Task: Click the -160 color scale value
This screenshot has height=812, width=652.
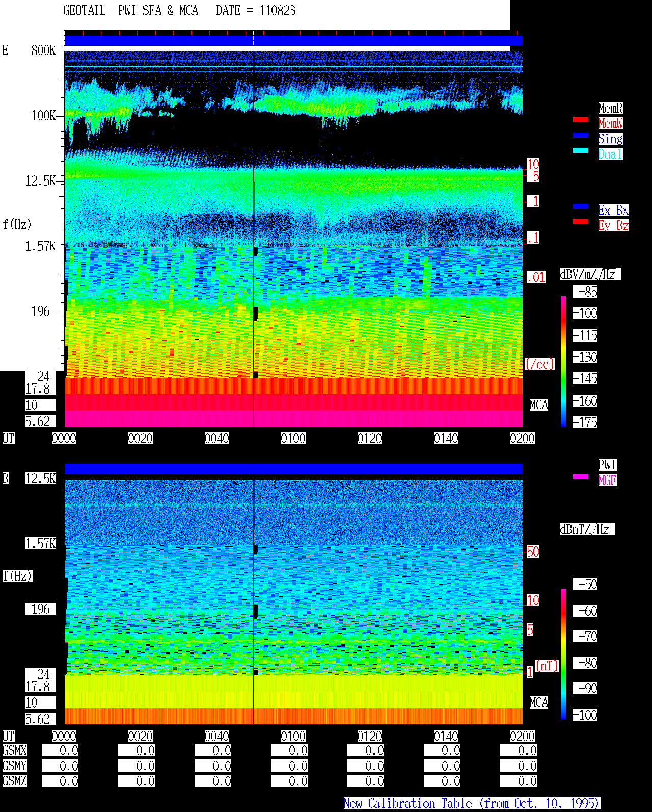Action: pyautogui.click(x=585, y=401)
